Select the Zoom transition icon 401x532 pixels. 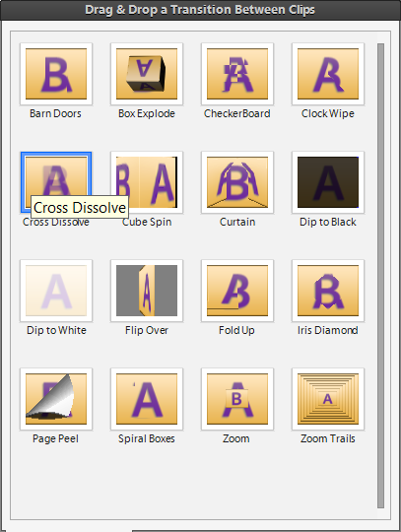click(x=237, y=399)
